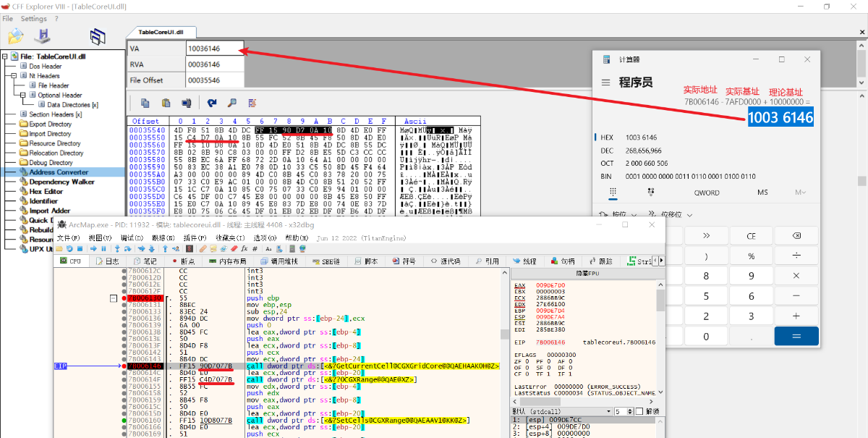Switch to 断点 breakpoints tab in x32dbg

click(x=182, y=261)
